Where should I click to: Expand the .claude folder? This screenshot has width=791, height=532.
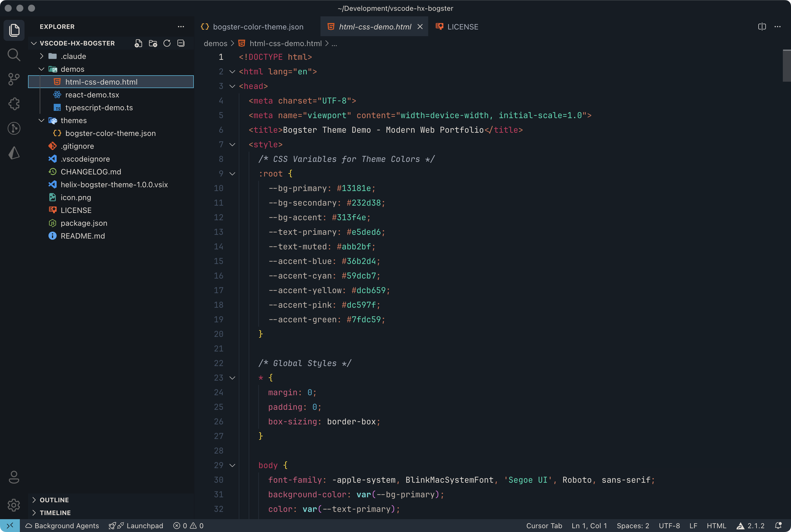click(x=42, y=56)
